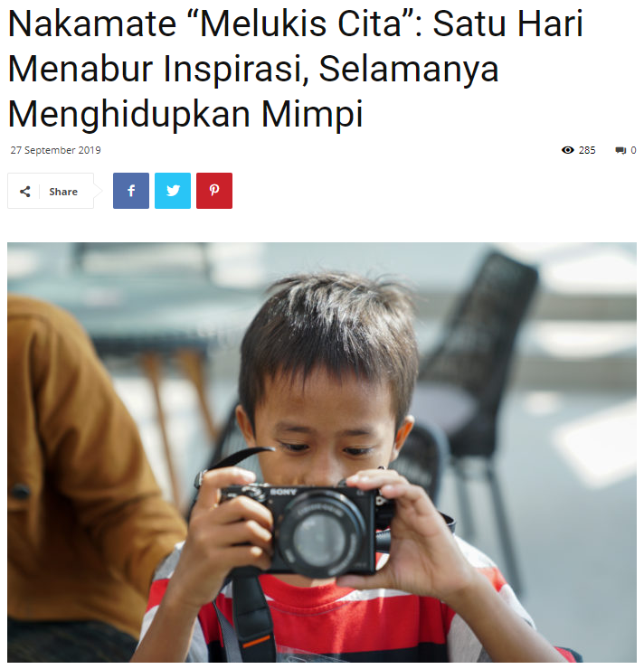Tweet the article via Twitter icon
Image resolution: width=644 pixels, height=669 pixels.
point(173,191)
